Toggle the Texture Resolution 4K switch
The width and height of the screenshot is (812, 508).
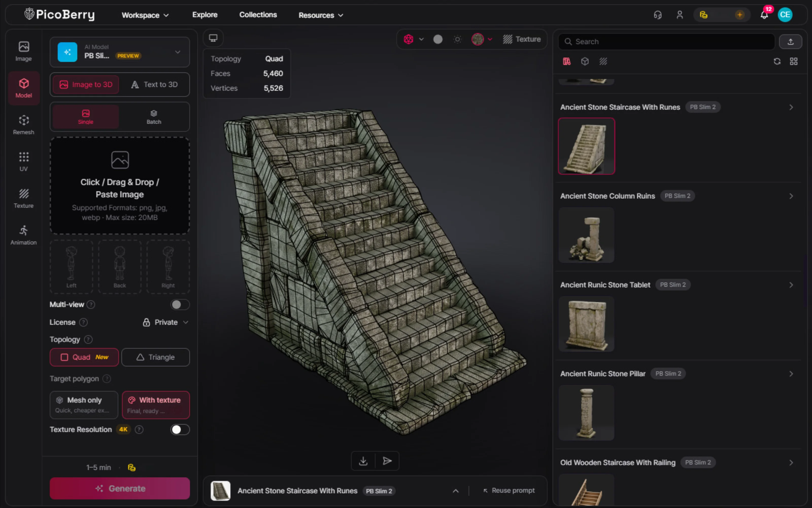[x=180, y=430]
